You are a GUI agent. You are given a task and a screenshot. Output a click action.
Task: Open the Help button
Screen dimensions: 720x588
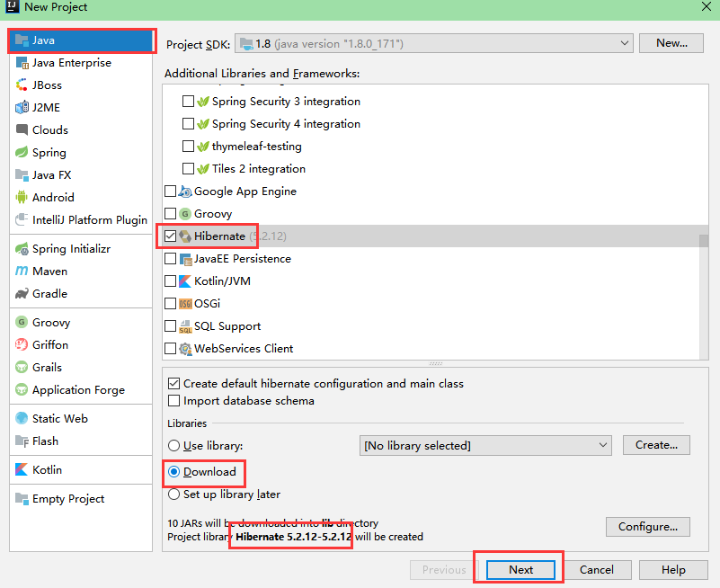tap(673, 570)
